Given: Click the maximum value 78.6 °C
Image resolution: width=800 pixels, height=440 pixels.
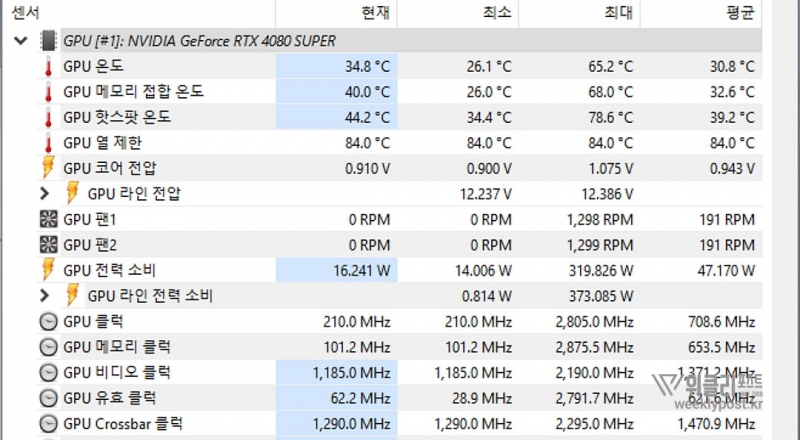Looking at the screenshot, I should (x=611, y=117).
